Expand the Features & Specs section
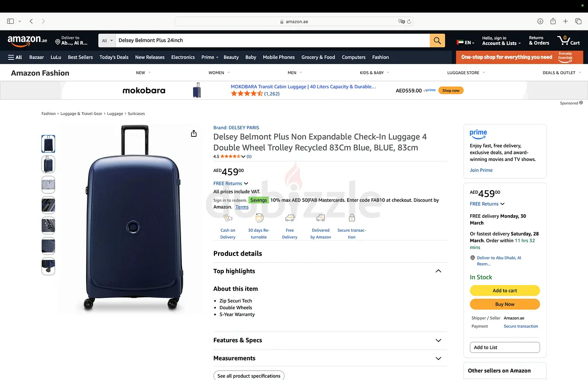 point(438,341)
